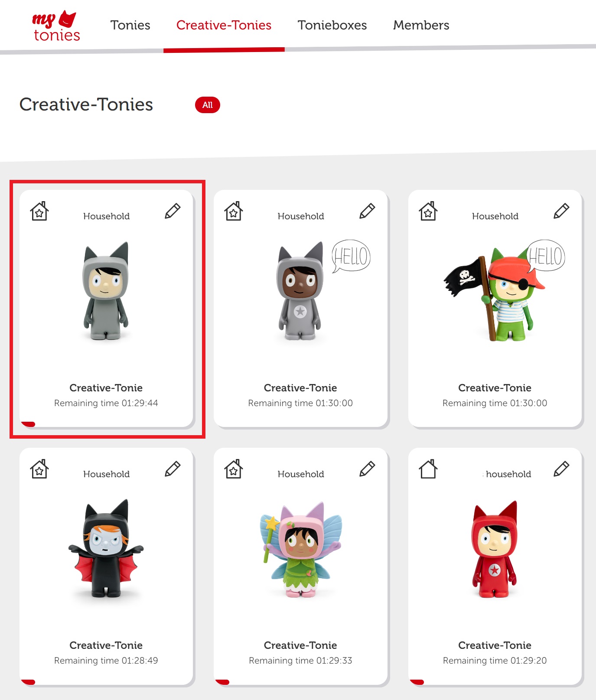Click the fairy Creative-Tonie figure image
This screenshot has height=700, width=596.
(x=300, y=550)
